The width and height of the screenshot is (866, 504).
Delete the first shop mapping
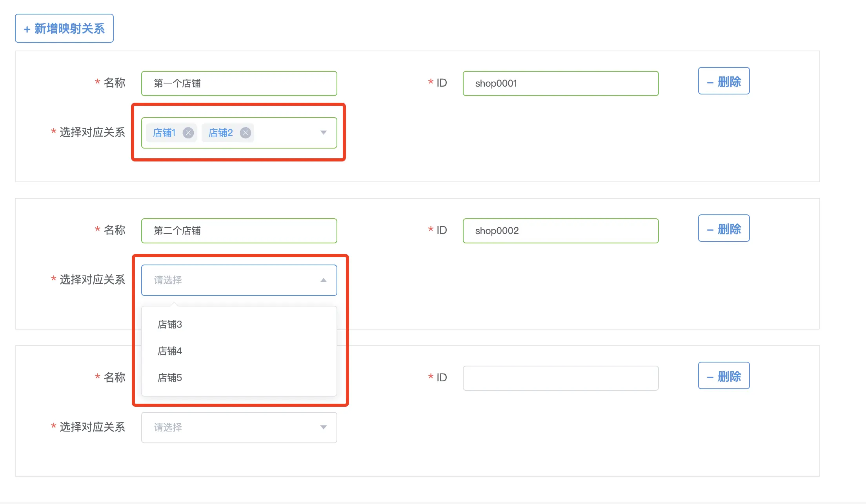[724, 81]
